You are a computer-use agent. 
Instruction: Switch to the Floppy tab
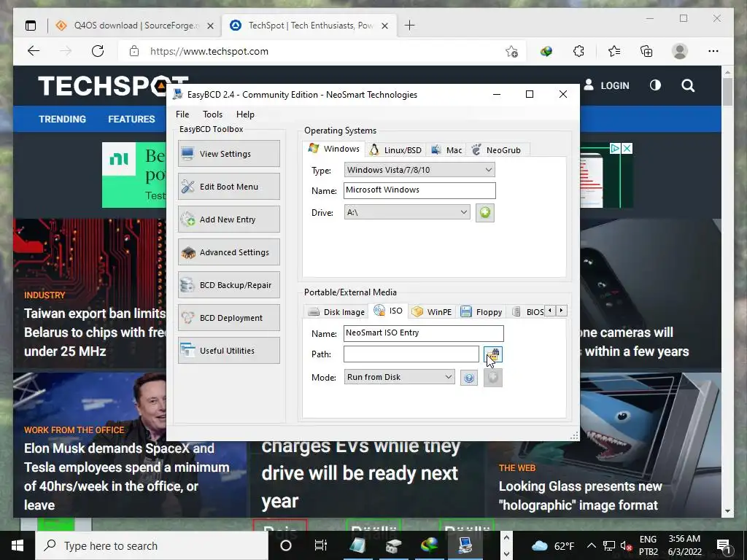[x=481, y=312]
